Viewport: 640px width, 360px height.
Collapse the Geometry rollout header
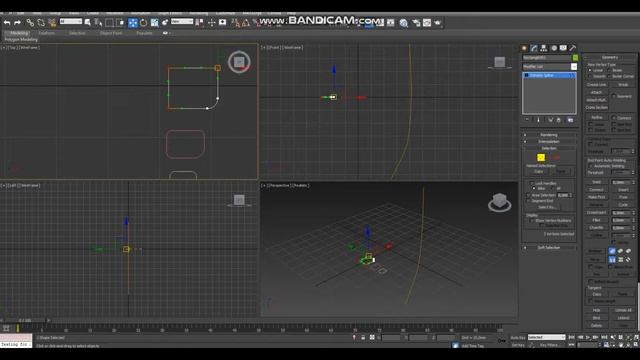click(x=610, y=58)
